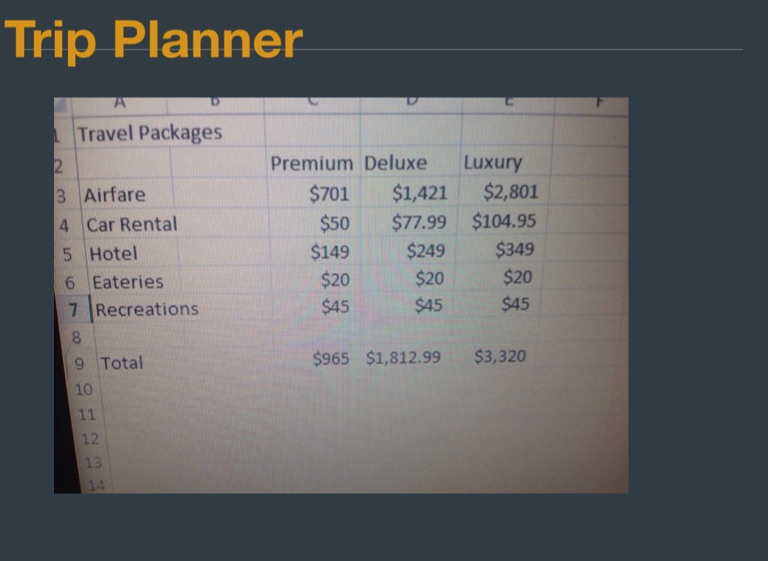Click the Recreations label cell
The image size is (768, 561).
click(x=146, y=309)
